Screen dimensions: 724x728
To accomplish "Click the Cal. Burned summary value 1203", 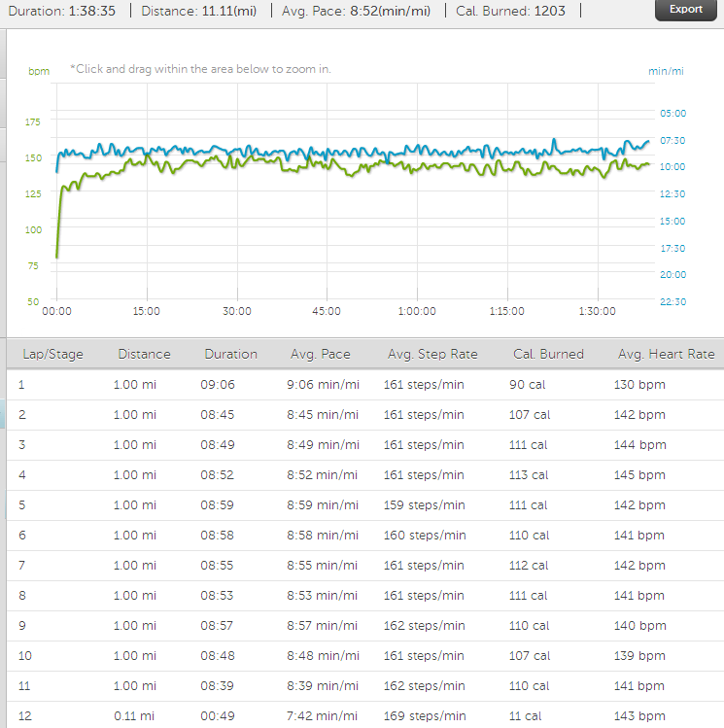I will [550, 11].
